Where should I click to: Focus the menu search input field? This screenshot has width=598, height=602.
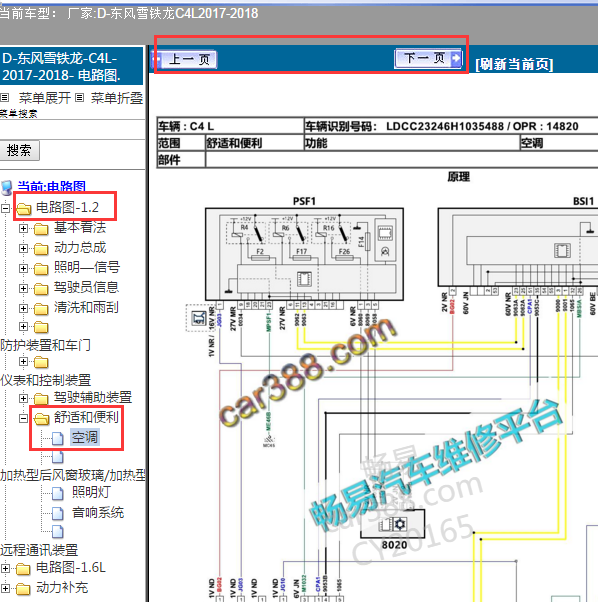(71, 129)
